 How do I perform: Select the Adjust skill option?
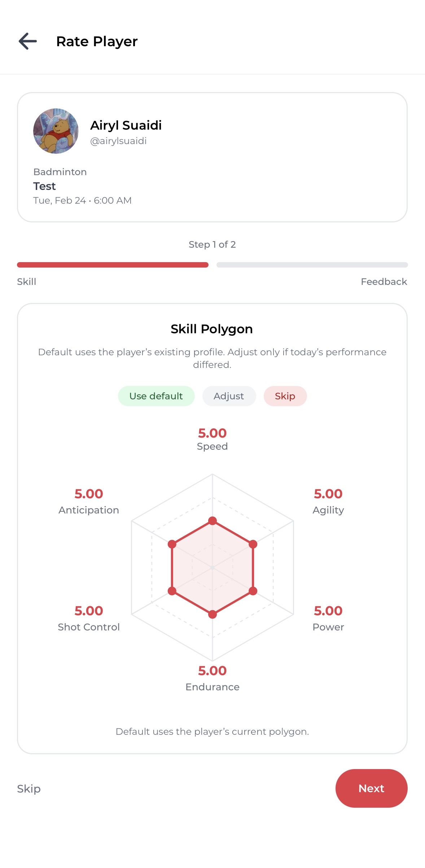[x=229, y=396]
